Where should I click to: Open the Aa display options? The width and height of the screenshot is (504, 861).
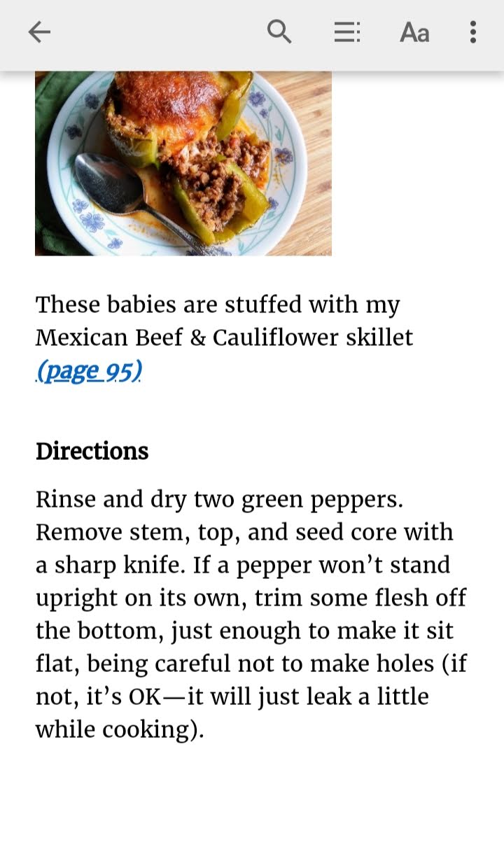414,32
